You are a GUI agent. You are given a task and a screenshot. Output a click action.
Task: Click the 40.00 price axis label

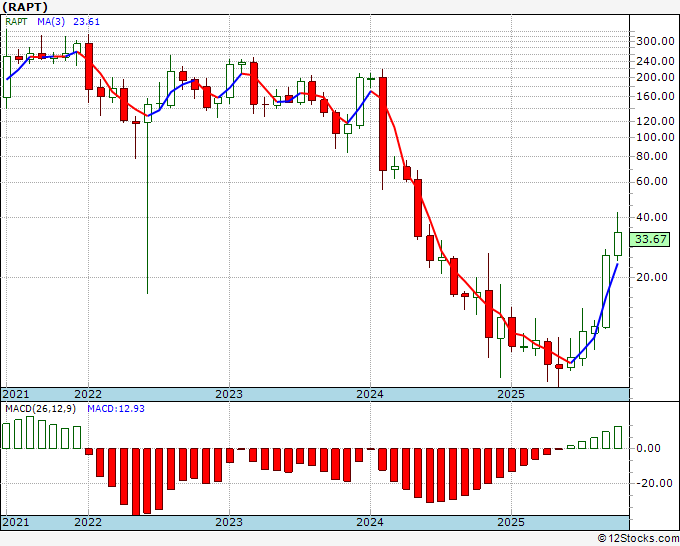pyautogui.click(x=652, y=217)
